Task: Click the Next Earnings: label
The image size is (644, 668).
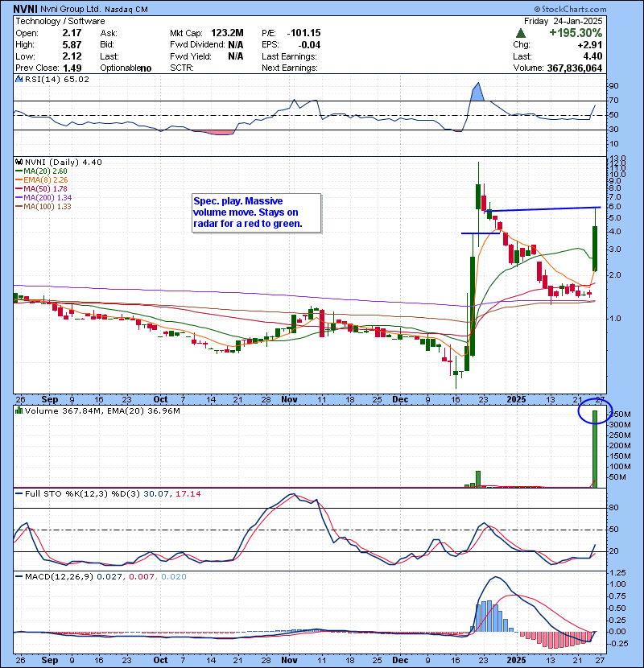Action: point(290,68)
